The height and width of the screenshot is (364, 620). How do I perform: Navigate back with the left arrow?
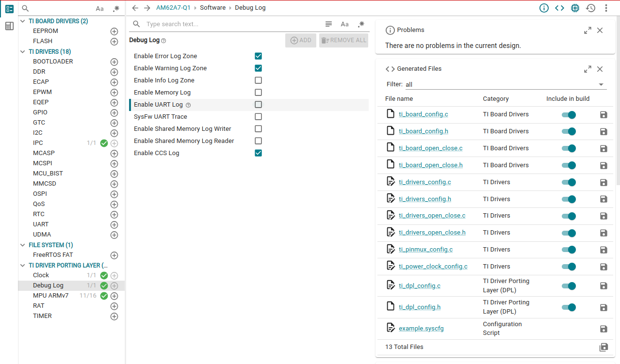pyautogui.click(x=135, y=8)
